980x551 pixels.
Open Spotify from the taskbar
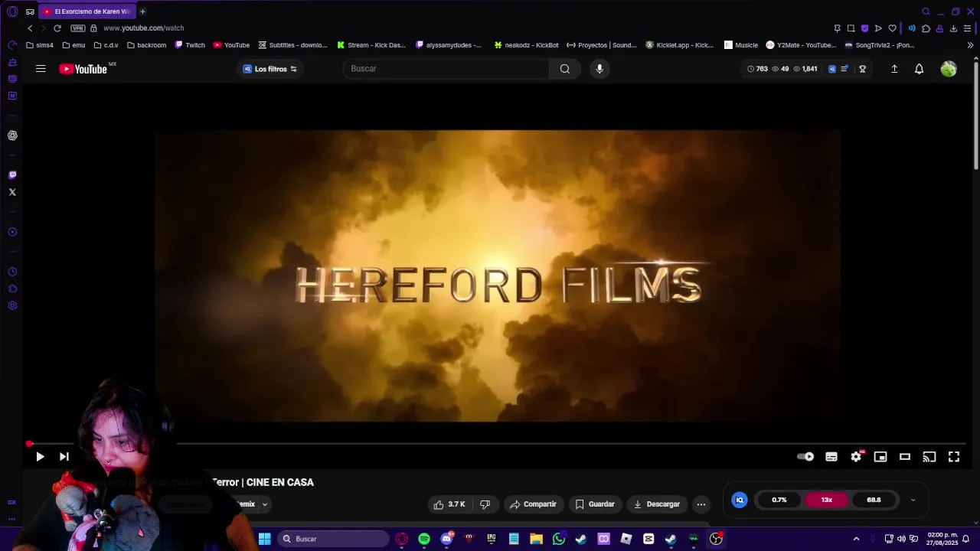pos(424,539)
